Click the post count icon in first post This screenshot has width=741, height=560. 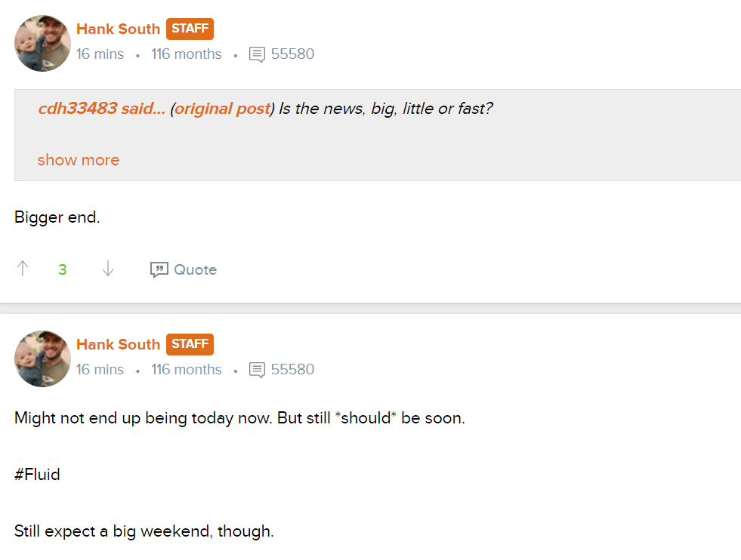[x=257, y=54]
